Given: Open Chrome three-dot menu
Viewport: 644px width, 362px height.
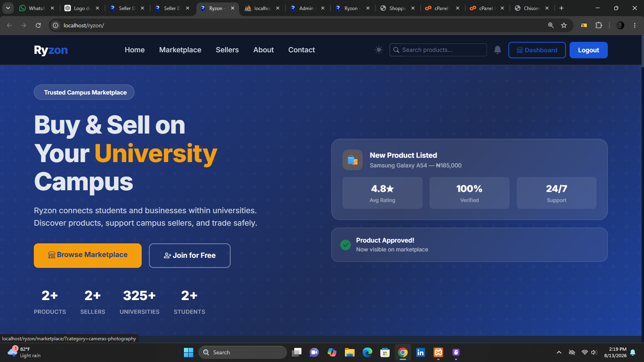Looking at the screenshot, I should point(635,25).
